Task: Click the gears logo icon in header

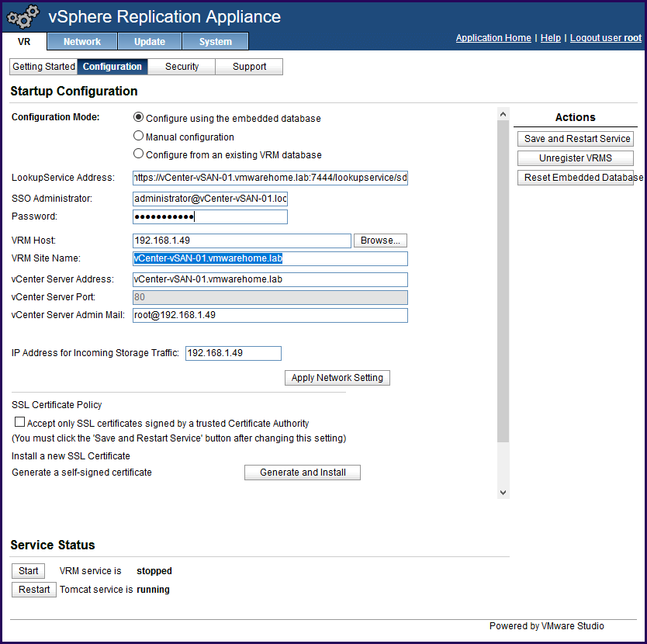Action: 23,16
